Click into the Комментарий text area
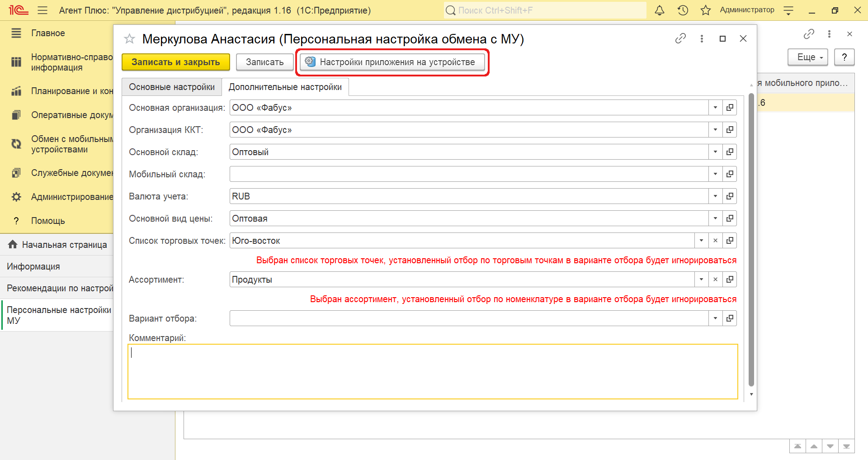The width and height of the screenshot is (868, 460). (433, 372)
